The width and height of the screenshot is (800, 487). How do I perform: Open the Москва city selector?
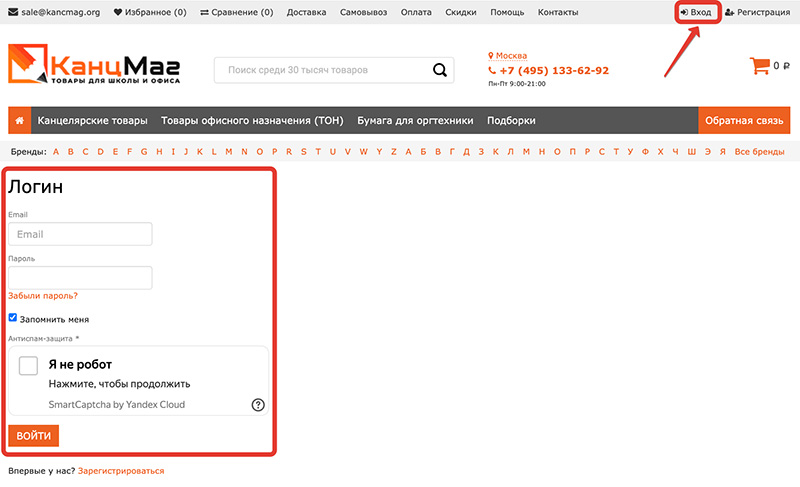[510, 56]
